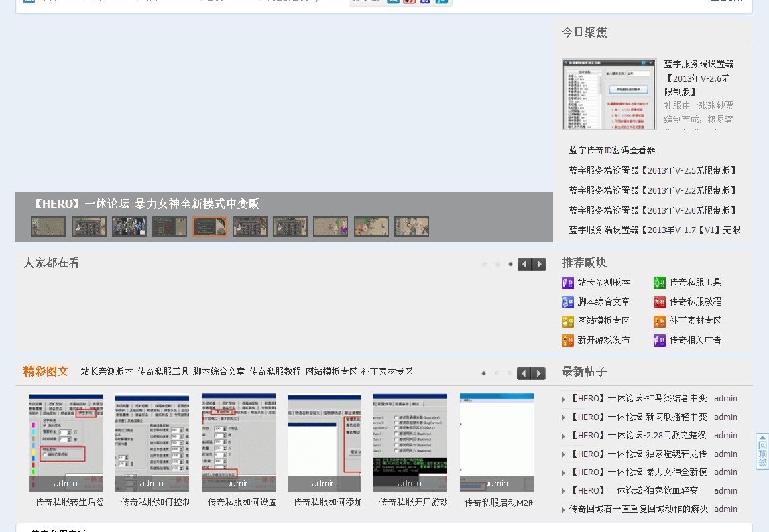Open post 一休论坛-2.28门派之楚汉
The image size is (769, 532).
click(x=638, y=436)
